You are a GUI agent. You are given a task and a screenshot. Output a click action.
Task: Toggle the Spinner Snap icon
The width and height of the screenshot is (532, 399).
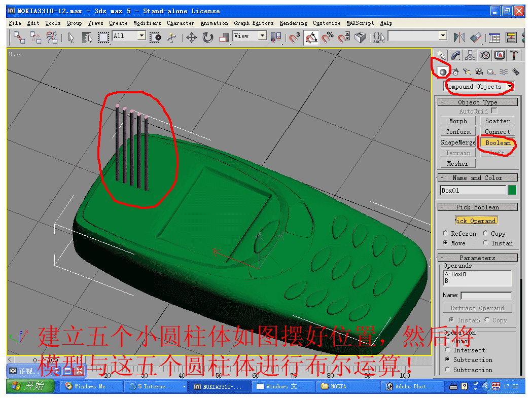pos(344,37)
